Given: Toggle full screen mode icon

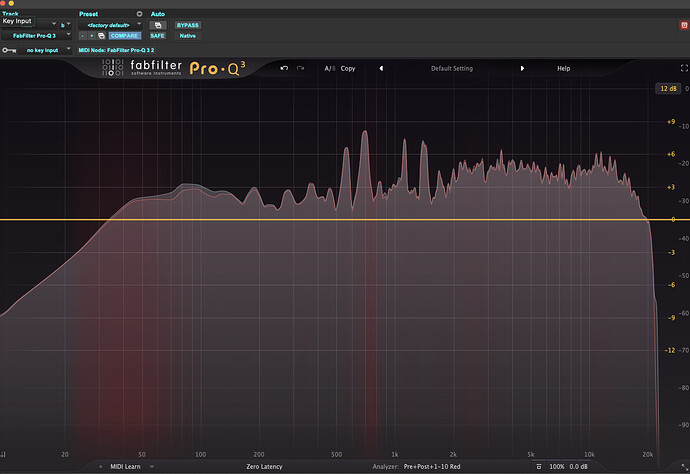Looking at the screenshot, I should (x=684, y=68).
